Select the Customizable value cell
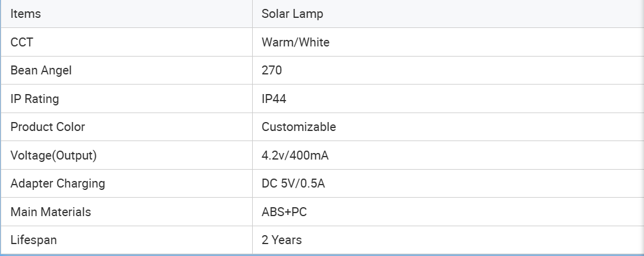Image resolution: width=644 pixels, height=256 pixels. pos(448,127)
